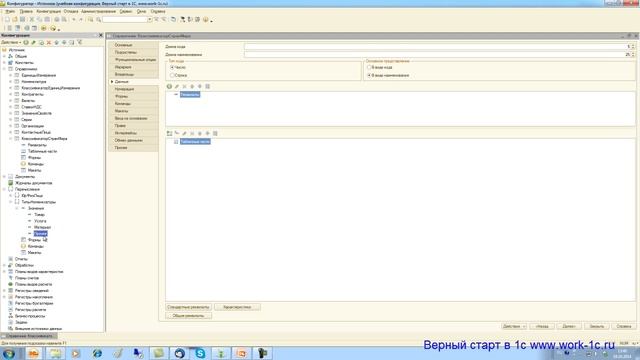
Task: Select Табличные части row in editor list
Action: pos(195,142)
